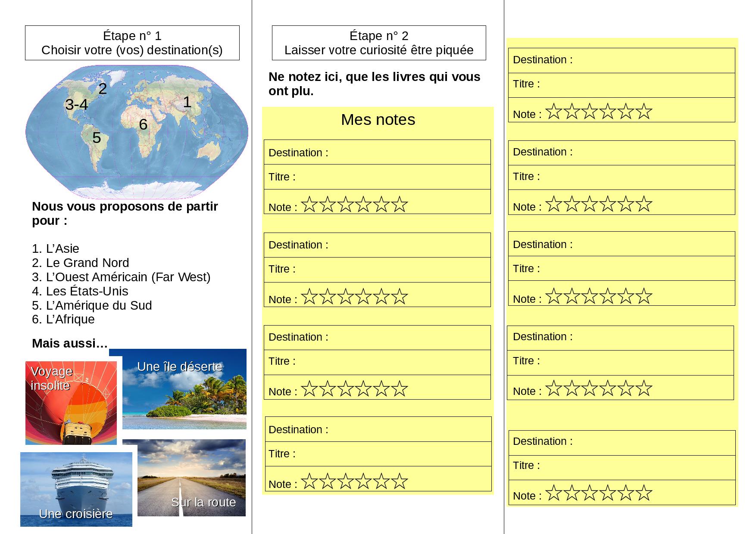This screenshot has width=756, height=534.
Task: Click the last star in the top-right Note row
Action: pos(644,112)
